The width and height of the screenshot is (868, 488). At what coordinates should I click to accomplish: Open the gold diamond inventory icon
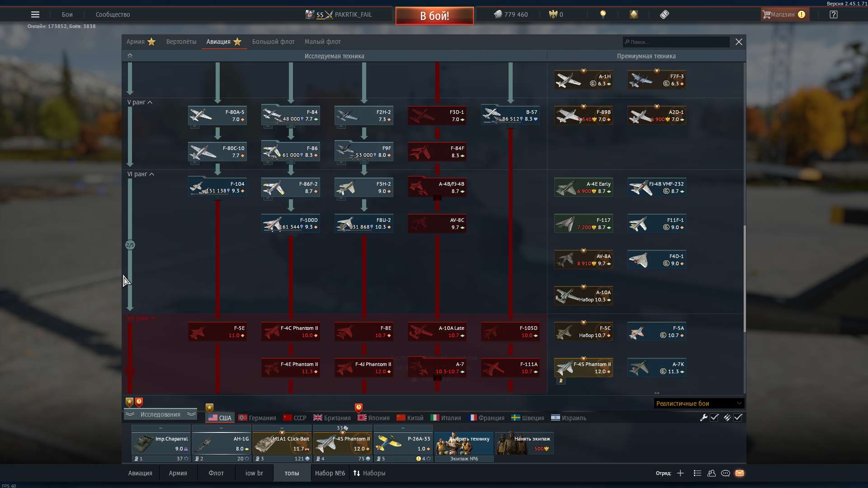633,14
